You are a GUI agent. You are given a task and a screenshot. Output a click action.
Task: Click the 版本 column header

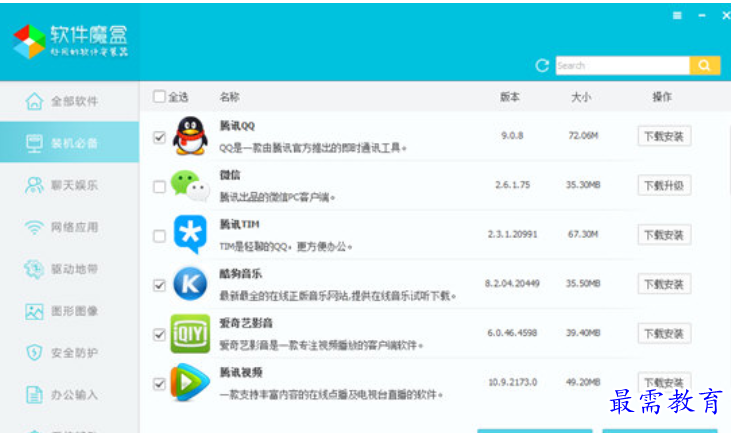(x=510, y=97)
